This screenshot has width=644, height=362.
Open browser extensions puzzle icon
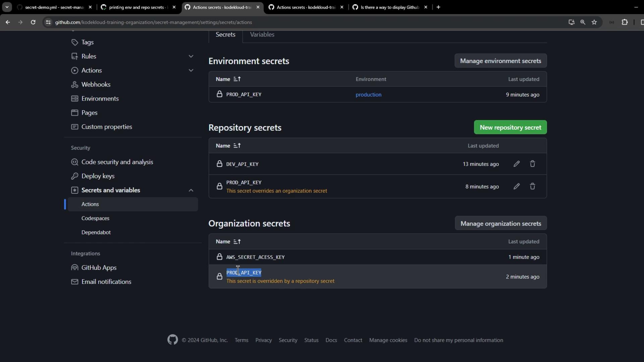tap(625, 22)
